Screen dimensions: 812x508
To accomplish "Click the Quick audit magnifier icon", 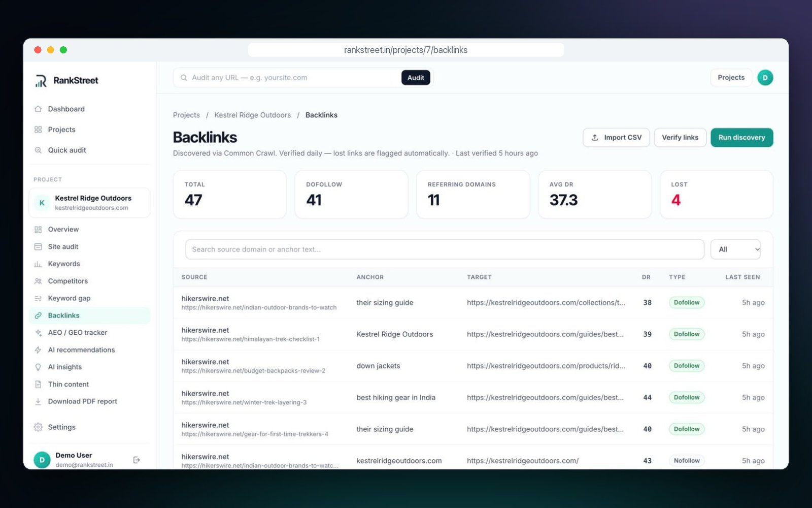I will click(38, 150).
